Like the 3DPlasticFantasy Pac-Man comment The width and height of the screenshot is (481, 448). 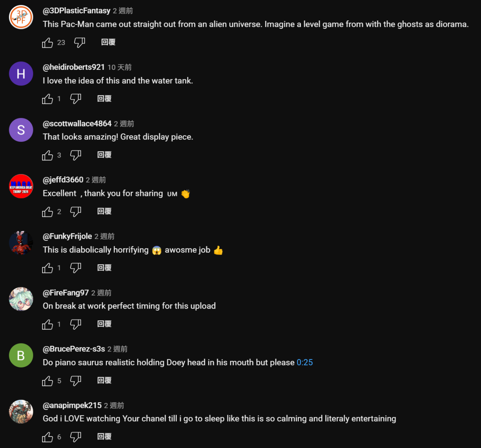point(47,42)
